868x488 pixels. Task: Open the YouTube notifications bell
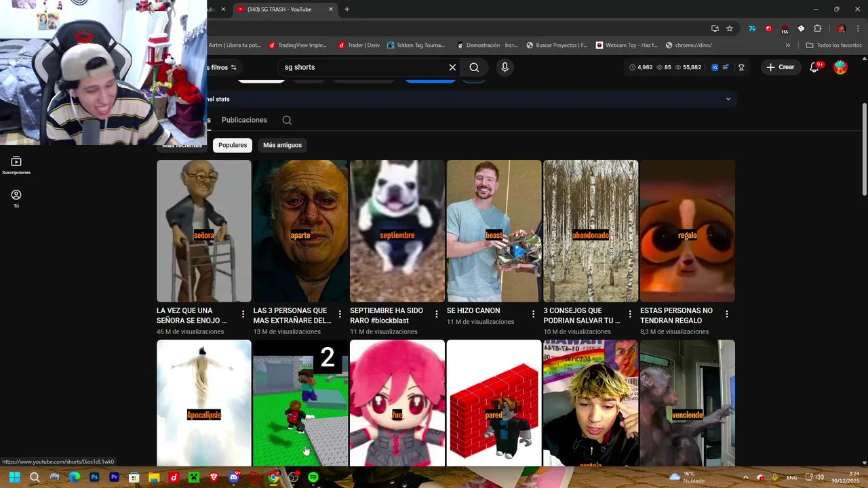(x=815, y=67)
